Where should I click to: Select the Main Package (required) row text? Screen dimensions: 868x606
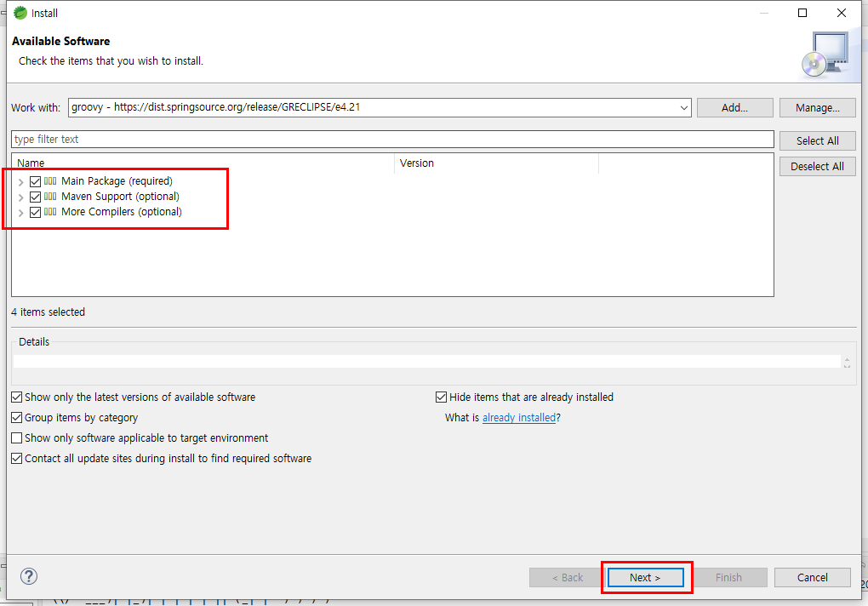tap(117, 181)
